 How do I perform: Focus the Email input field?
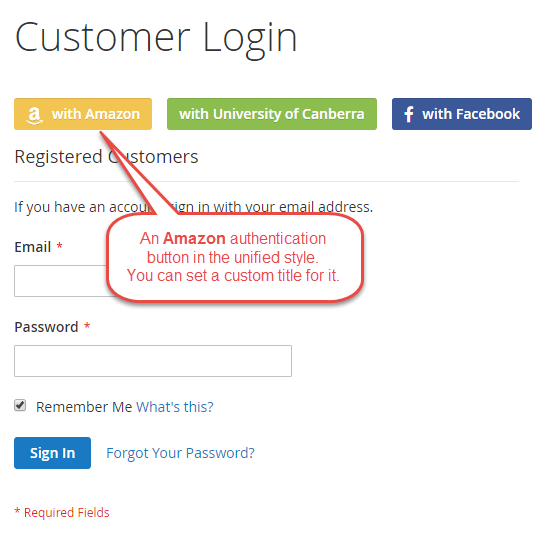[x=60, y=281]
